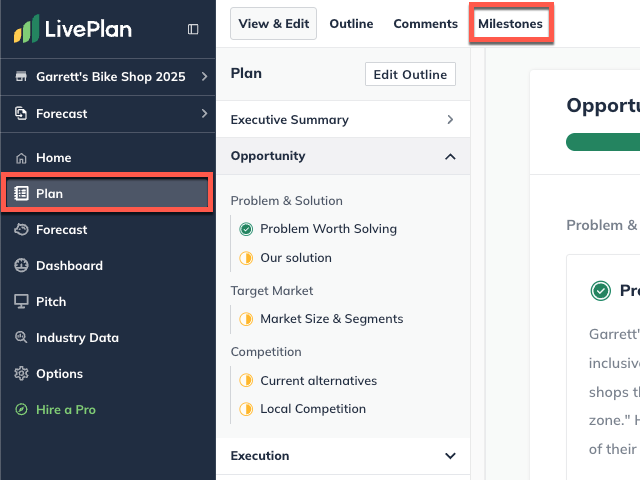Click the Plan panel heading
This screenshot has height=480, width=640.
[x=246, y=73]
